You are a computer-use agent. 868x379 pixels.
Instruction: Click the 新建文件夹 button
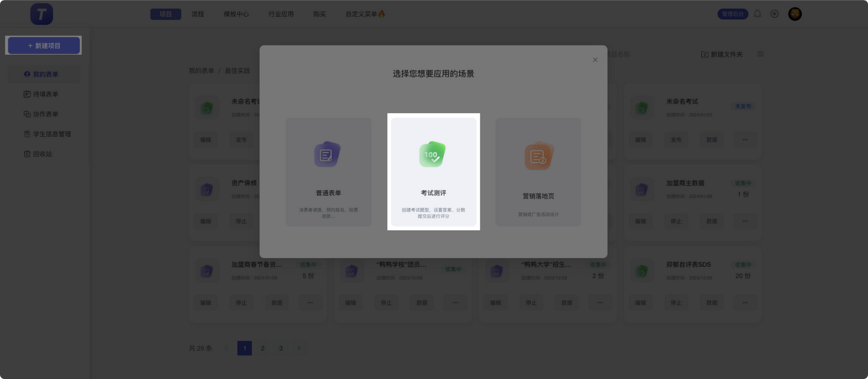[722, 54]
